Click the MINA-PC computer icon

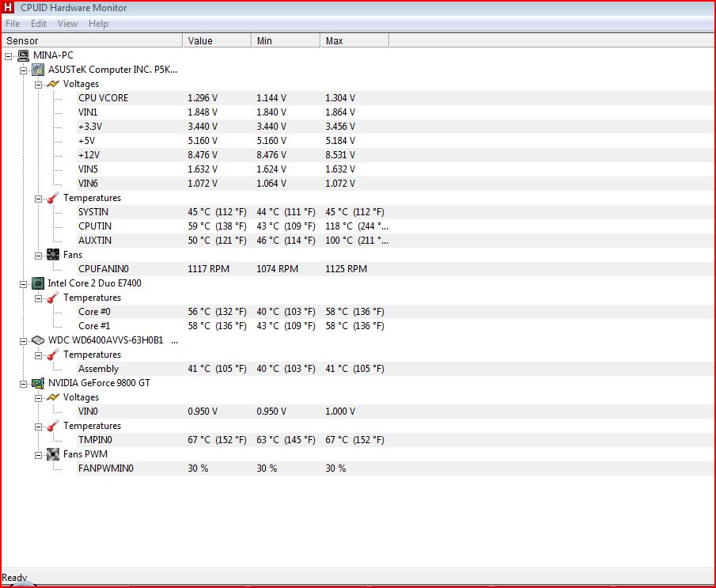[x=23, y=55]
